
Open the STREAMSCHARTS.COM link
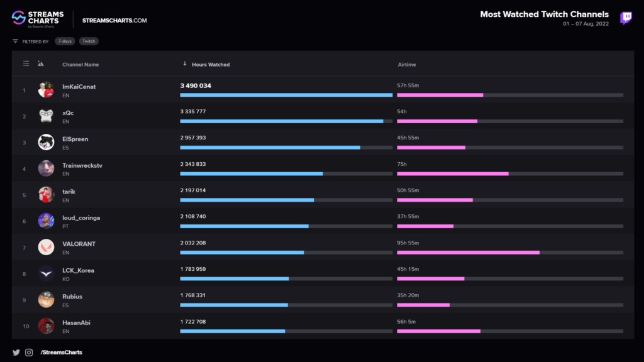pyautogui.click(x=114, y=21)
